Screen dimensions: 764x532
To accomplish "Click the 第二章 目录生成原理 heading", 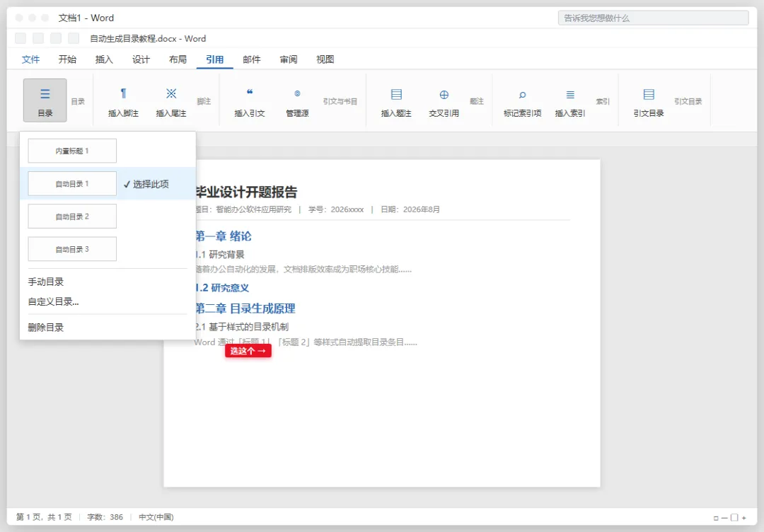I will point(245,308).
